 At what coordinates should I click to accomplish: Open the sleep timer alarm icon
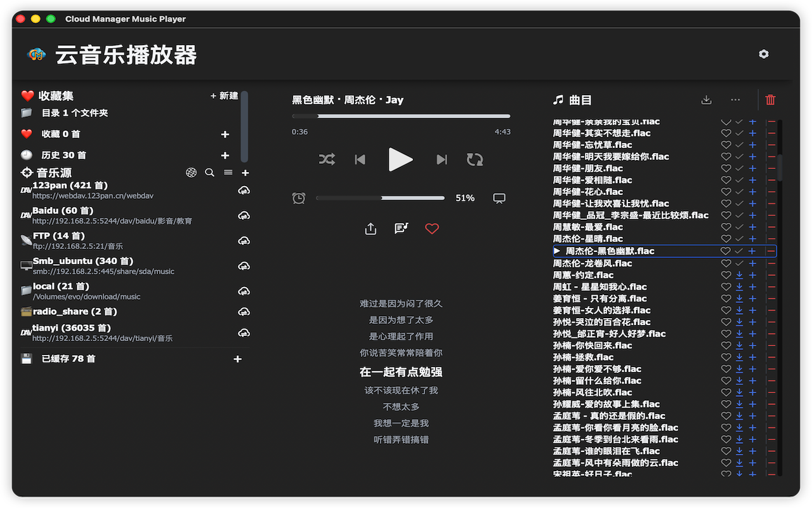click(x=299, y=198)
